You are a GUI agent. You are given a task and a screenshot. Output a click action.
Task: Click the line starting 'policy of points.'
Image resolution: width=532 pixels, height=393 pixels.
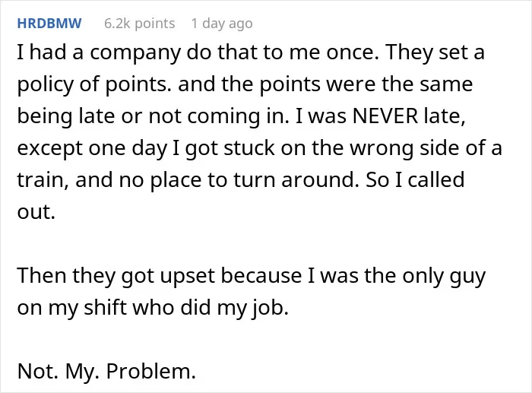coord(245,84)
